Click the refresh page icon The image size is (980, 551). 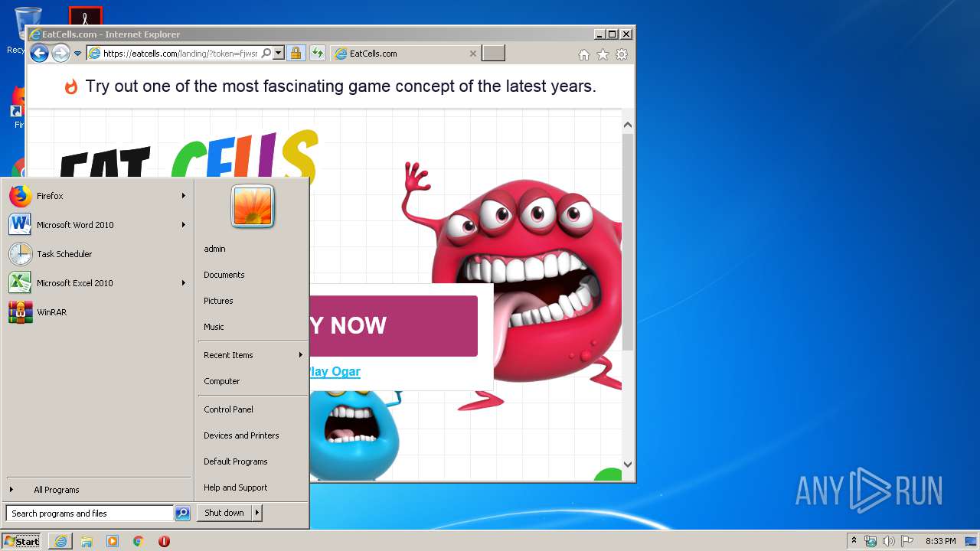coord(317,54)
